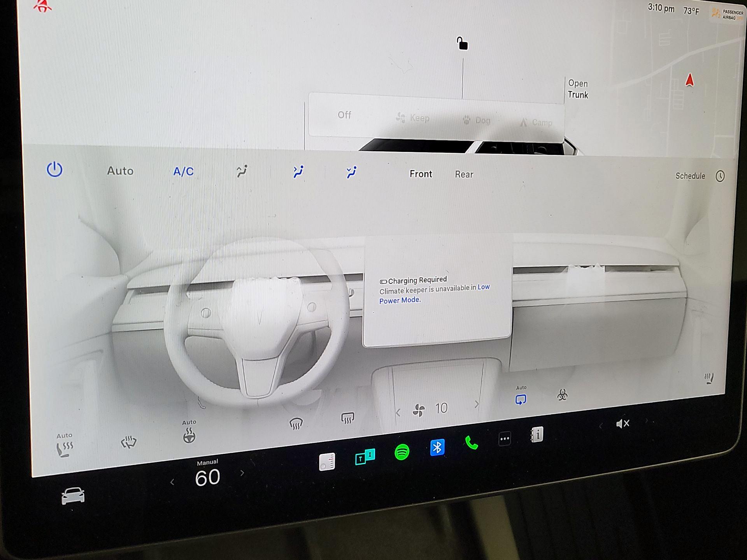Open the Low Power Mode link
Viewport: 747px width, 560px height.
434,294
